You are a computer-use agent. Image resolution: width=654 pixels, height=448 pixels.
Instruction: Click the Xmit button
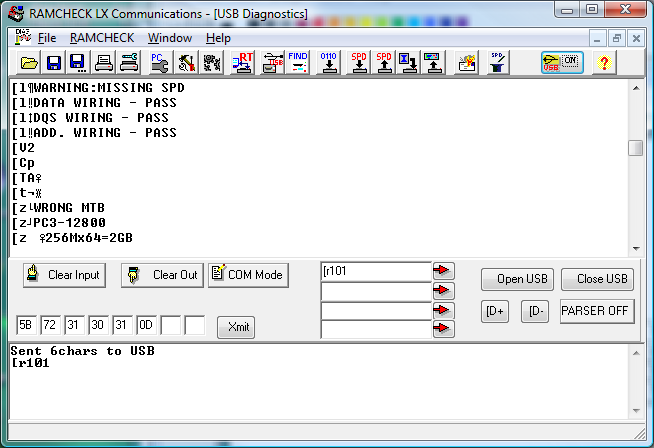pyautogui.click(x=236, y=327)
